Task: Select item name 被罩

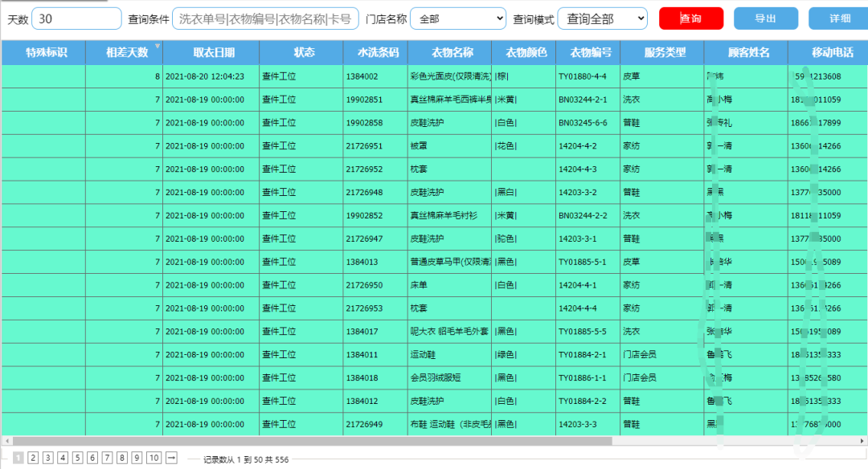Action: pos(450,146)
